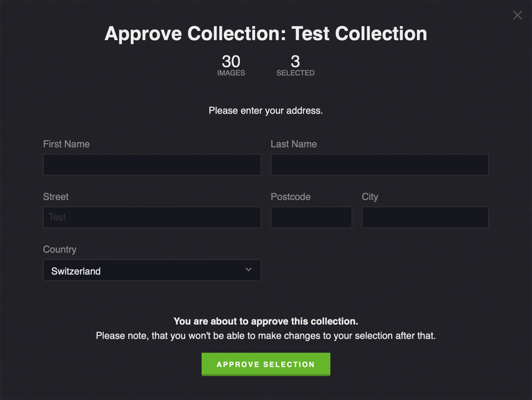Screen dimensions: 532x400
Task: Click the 'Please enter your address' prompt
Action: 266,110
